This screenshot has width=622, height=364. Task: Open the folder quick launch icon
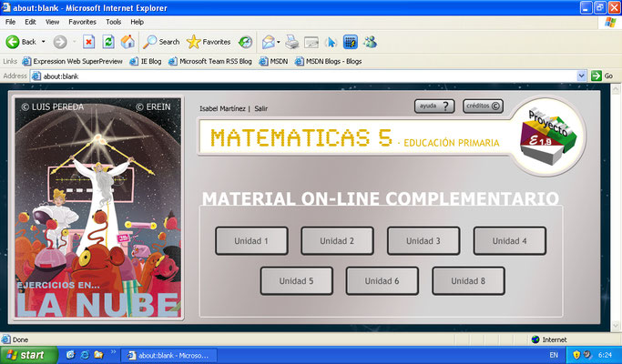tap(98, 355)
